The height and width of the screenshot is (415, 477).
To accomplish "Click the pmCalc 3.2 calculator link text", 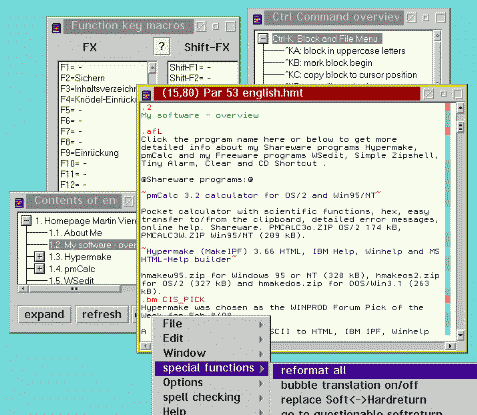I will pyautogui.click(x=261, y=195).
